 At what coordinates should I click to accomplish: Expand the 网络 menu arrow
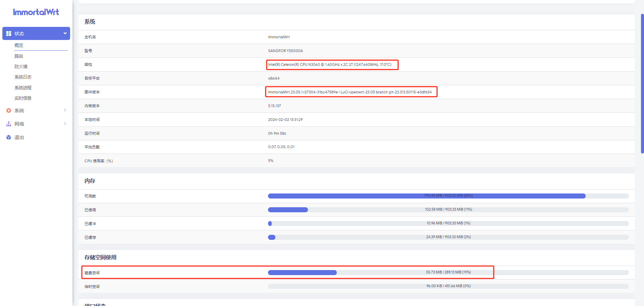tap(65, 124)
